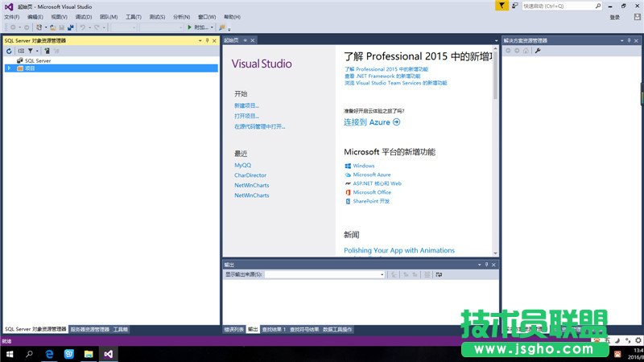Viewport: 644px width, 362px height.
Task: Click the navigate backward toolbar icon
Action: point(13,27)
